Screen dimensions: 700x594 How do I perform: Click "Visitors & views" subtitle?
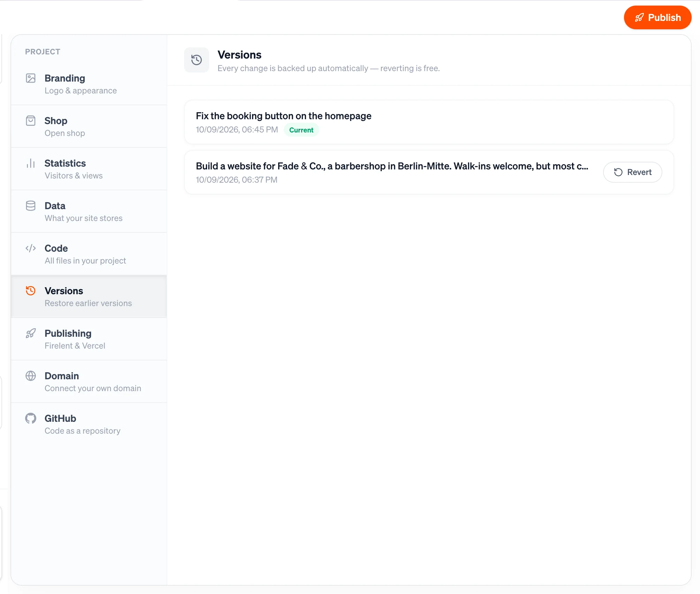[x=74, y=176]
